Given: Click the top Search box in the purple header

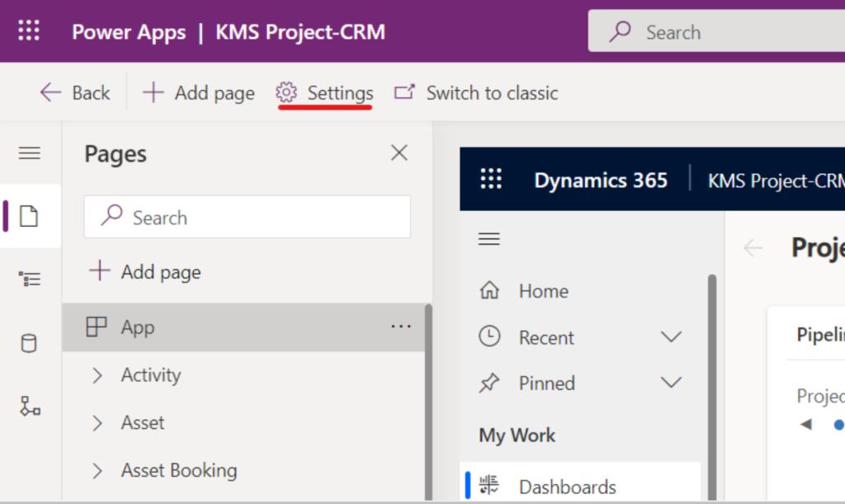Looking at the screenshot, I should [x=717, y=31].
